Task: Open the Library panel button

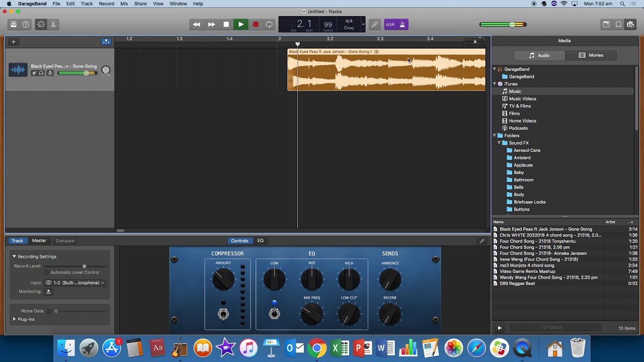Action: pos(14,24)
